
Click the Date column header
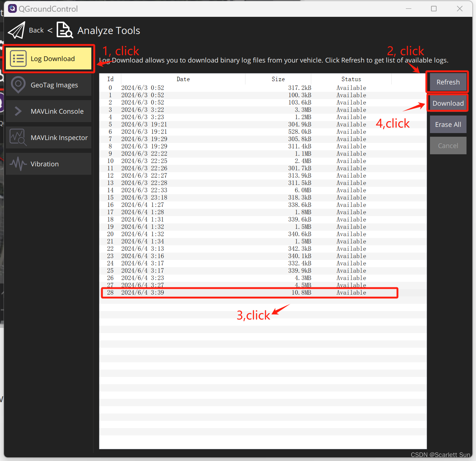click(183, 79)
